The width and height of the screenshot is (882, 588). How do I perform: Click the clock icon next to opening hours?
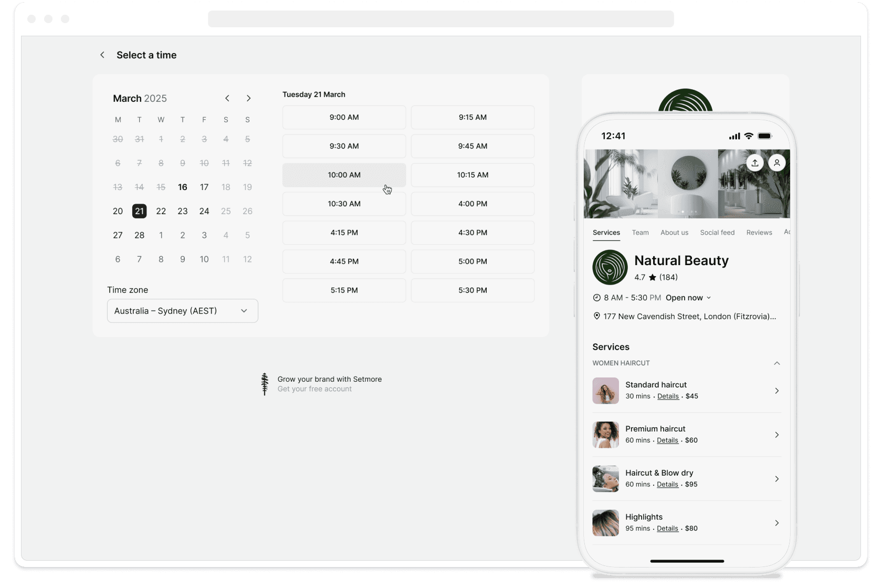[596, 297]
